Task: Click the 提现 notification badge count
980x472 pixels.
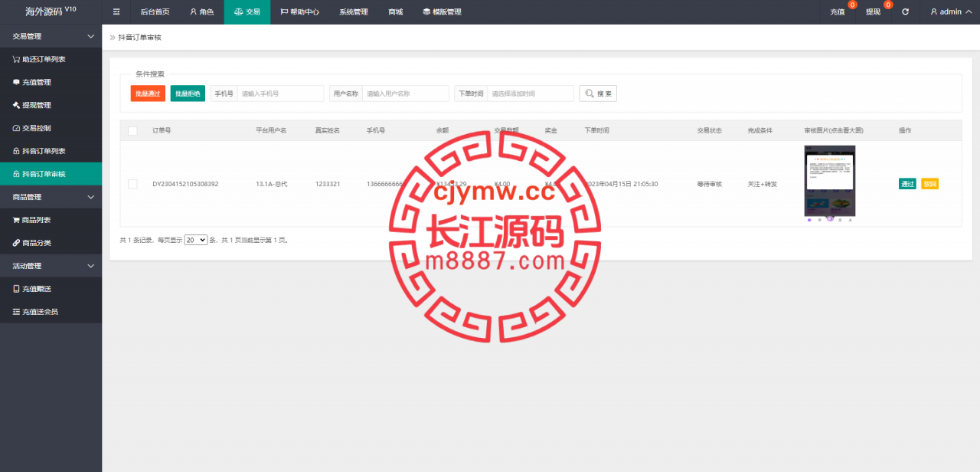Action: click(x=888, y=5)
